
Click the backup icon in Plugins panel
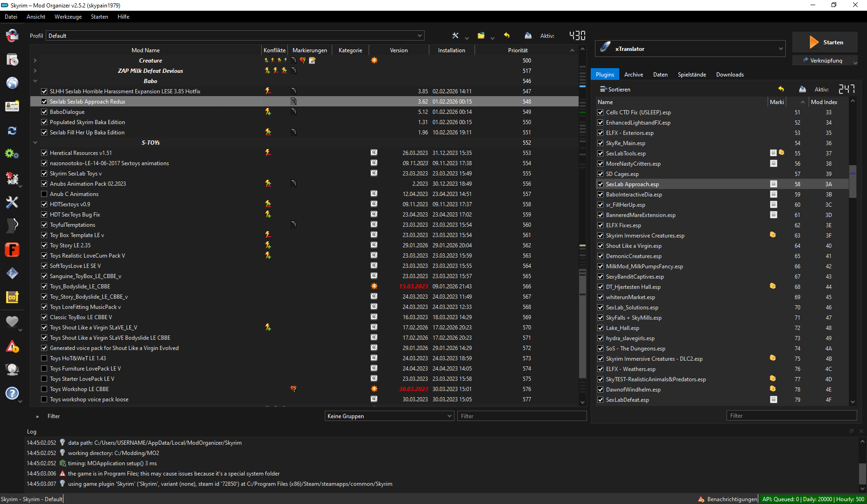(802, 89)
